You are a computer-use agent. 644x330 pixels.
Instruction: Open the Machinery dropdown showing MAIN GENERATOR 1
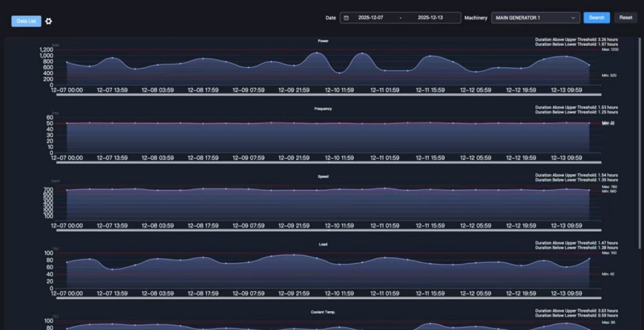coord(535,18)
